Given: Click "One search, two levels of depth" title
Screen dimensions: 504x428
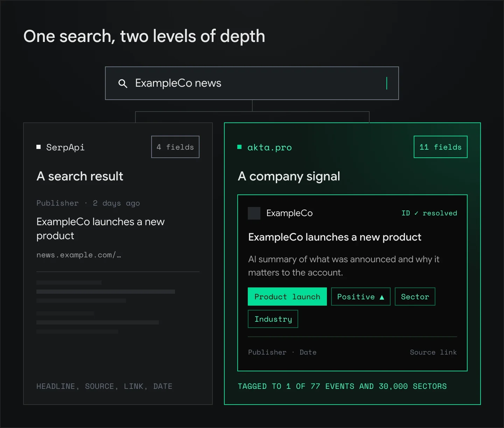Looking at the screenshot, I should [x=144, y=36].
